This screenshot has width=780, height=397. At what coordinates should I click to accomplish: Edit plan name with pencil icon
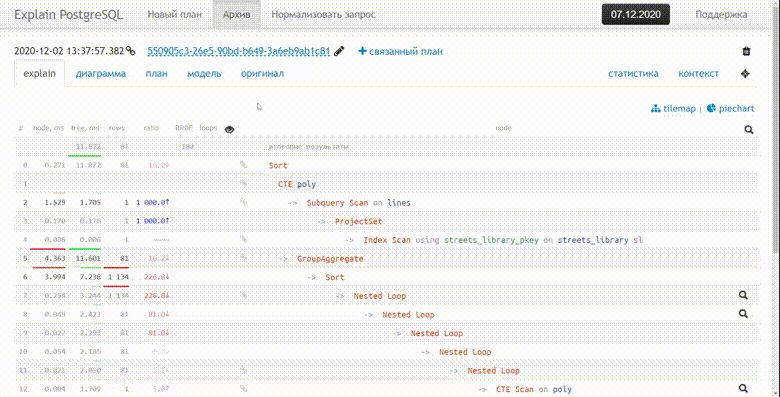(x=339, y=51)
